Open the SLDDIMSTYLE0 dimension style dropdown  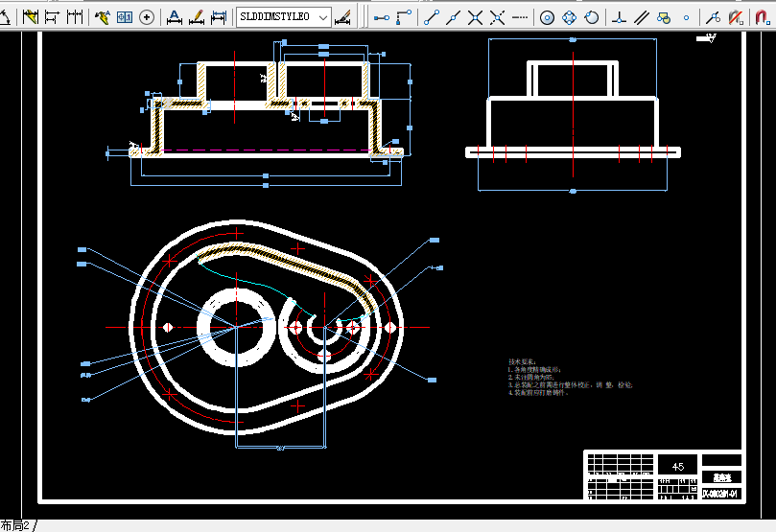pyautogui.click(x=284, y=17)
